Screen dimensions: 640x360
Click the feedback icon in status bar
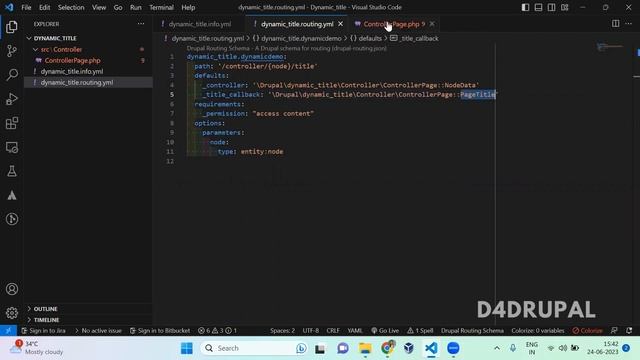click(614, 331)
